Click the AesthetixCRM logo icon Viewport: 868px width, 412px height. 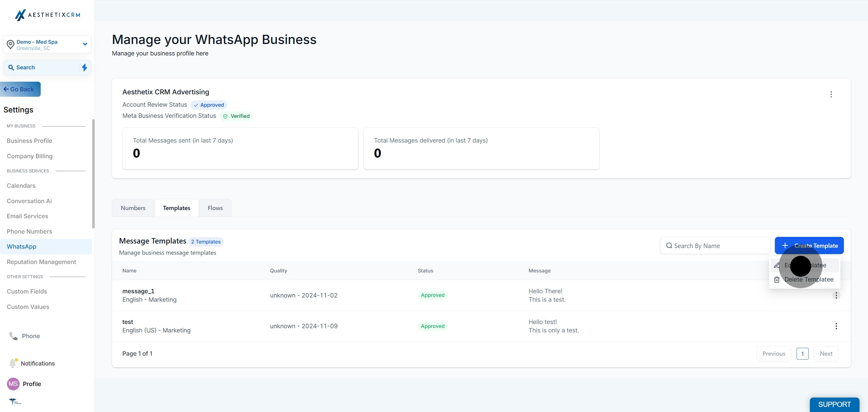click(x=20, y=15)
